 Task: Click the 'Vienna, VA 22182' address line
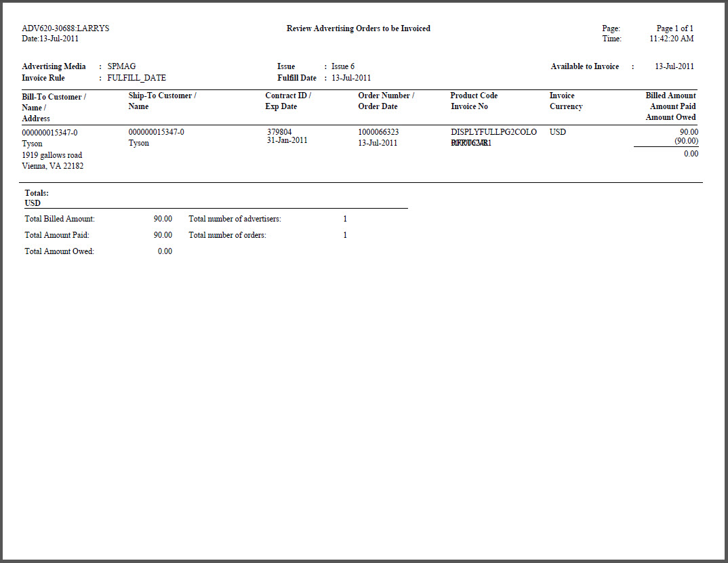(53, 166)
